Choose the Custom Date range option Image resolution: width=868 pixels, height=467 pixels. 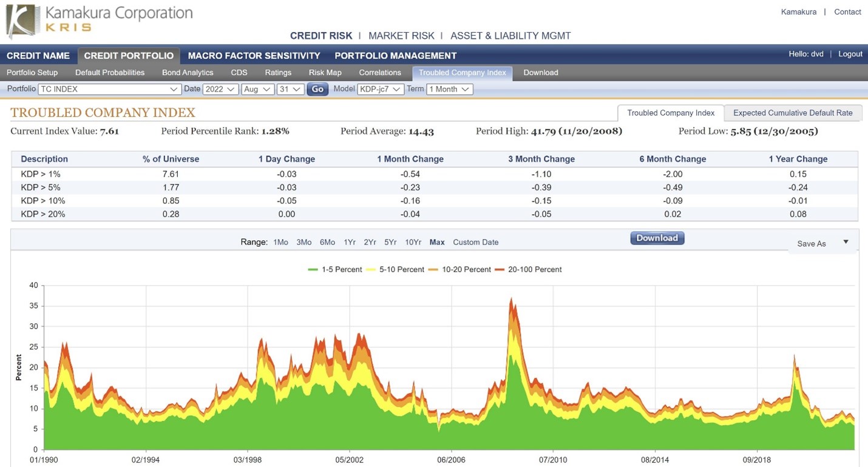tap(476, 242)
